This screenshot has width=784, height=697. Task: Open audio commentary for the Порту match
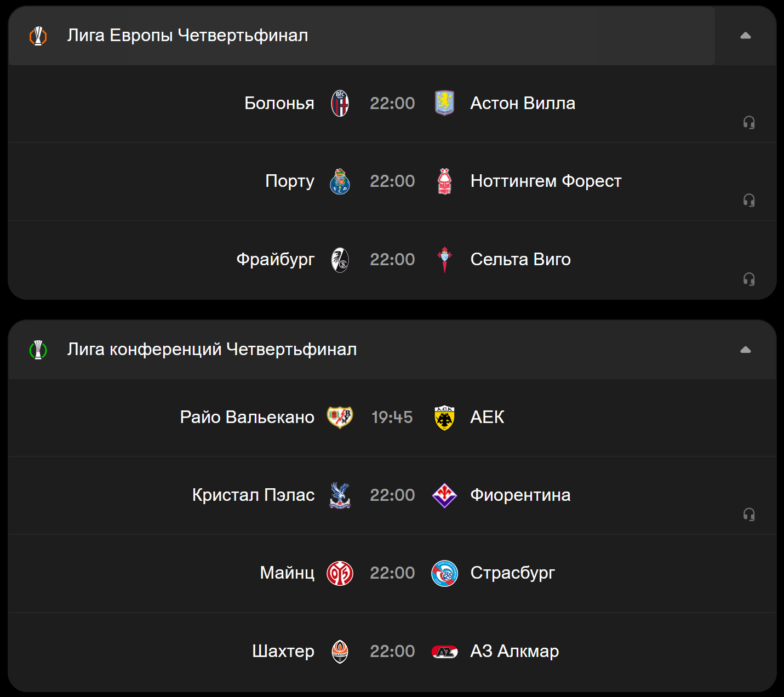click(749, 200)
